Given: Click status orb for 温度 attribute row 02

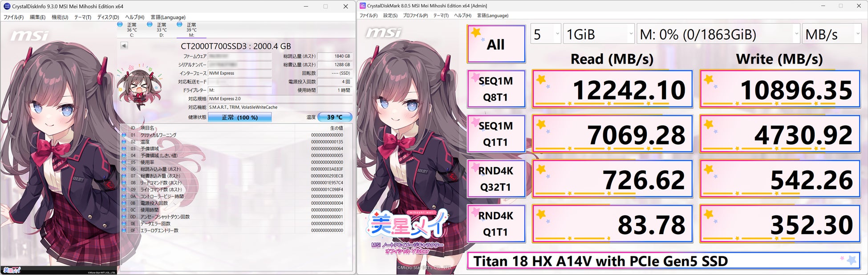Looking at the screenshot, I should (x=124, y=142).
